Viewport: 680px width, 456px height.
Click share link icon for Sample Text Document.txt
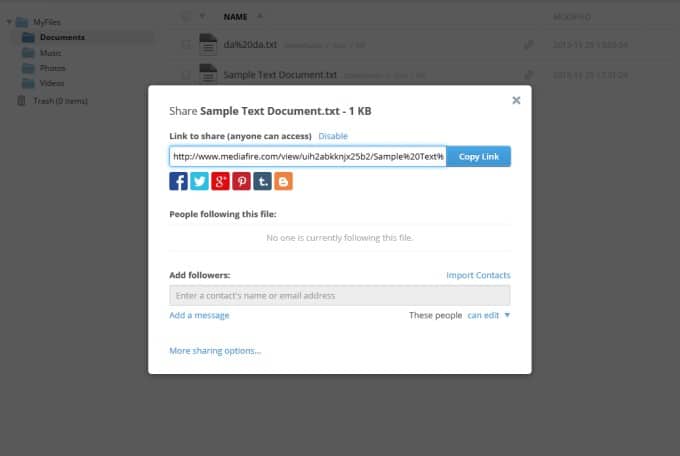click(528, 75)
